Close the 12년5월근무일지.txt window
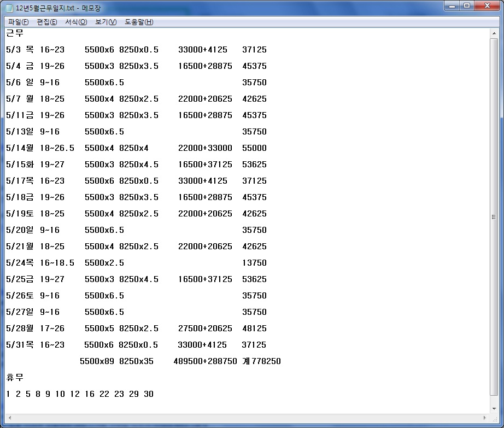Image resolution: width=504 pixels, height=428 pixels. 487,6
